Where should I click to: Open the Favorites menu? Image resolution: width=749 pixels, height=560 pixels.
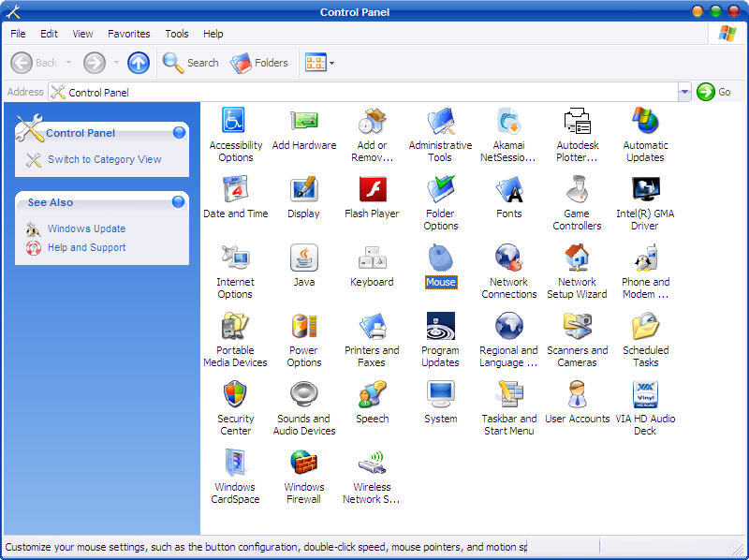click(128, 34)
